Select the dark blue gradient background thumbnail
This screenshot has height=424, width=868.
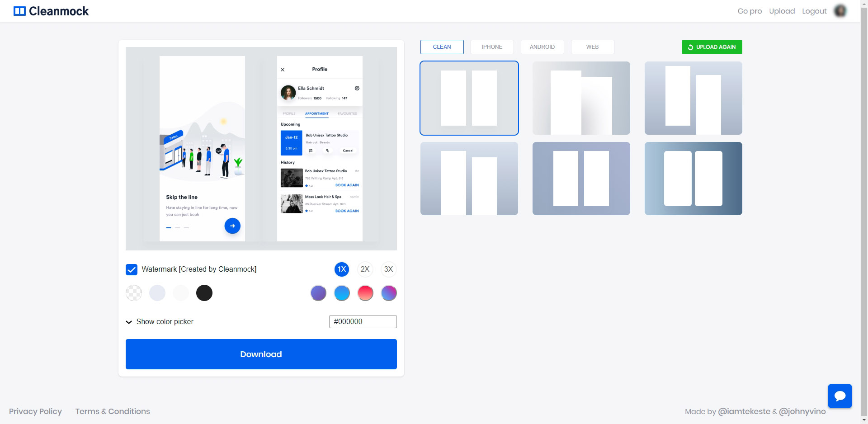point(693,179)
